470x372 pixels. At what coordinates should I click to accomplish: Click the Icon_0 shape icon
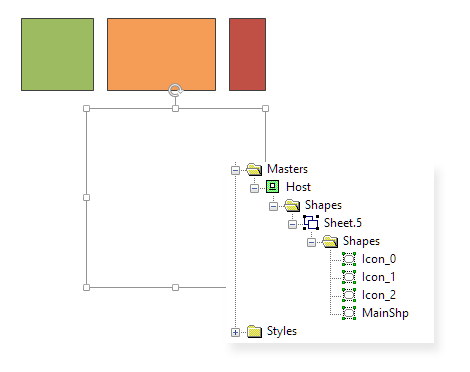[x=349, y=259]
